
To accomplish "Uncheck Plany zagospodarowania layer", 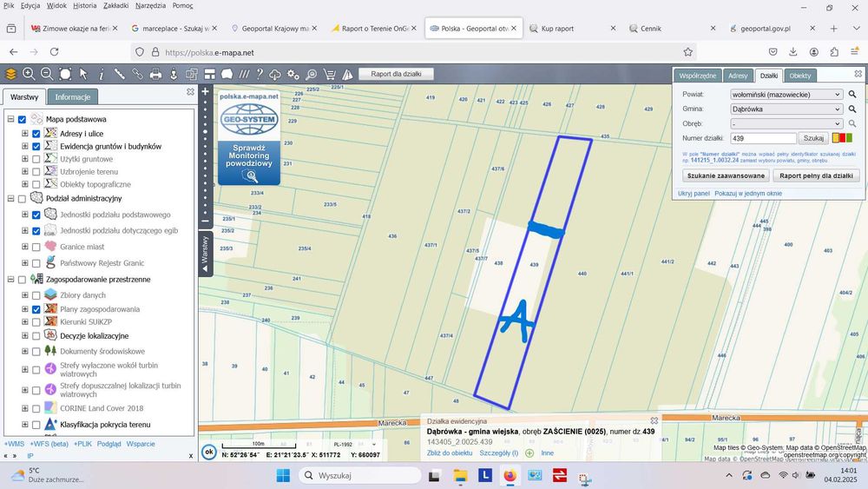I will pos(36,309).
